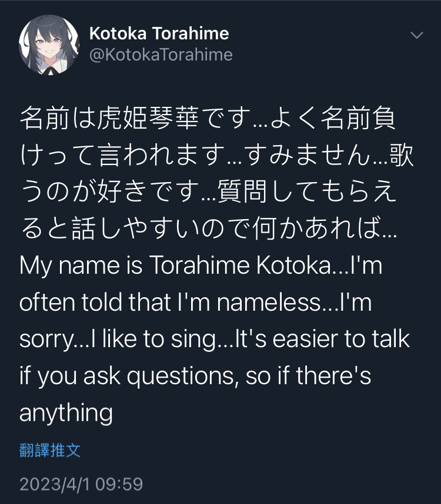The height and width of the screenshot is (504, 441).
Task: Select the Japanese line starting けって言われます
Action: pos(217,154)
